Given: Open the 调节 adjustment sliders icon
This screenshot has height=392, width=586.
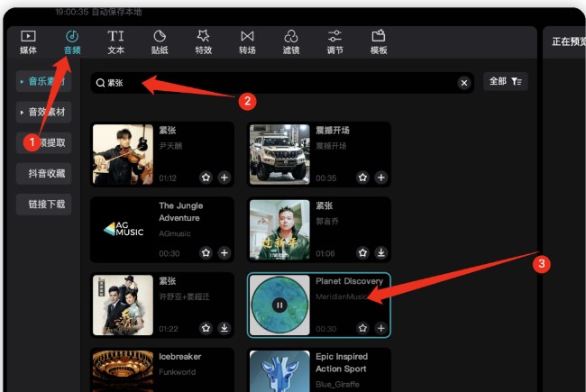Looking at the screenshot, I should tap(334, 41).
